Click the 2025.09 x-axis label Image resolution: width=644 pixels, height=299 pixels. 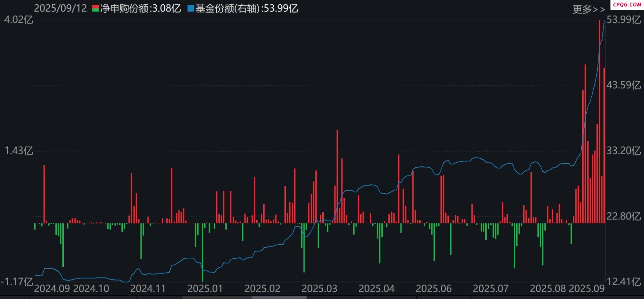[587, 289]
